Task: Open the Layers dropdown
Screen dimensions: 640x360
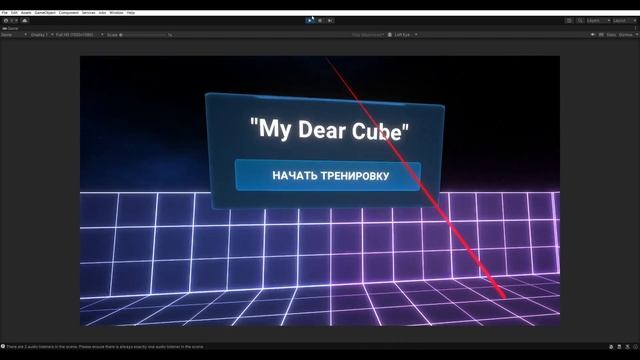Action: coord(598,20)
